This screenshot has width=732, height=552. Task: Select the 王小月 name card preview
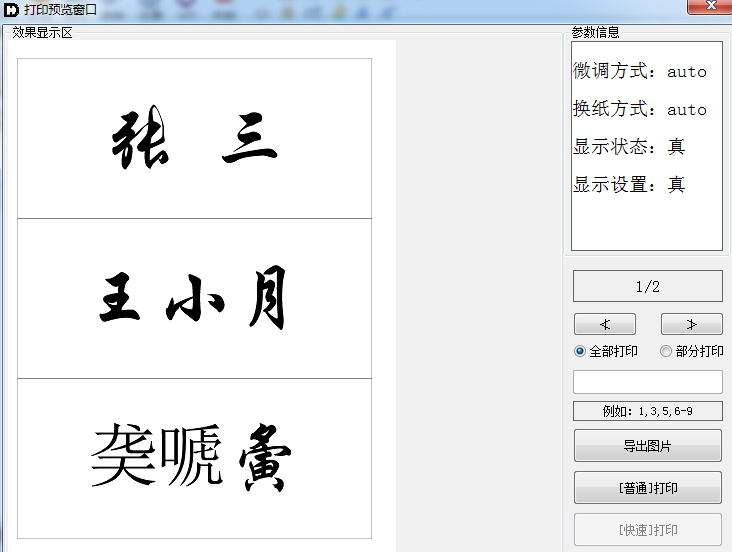194,298
